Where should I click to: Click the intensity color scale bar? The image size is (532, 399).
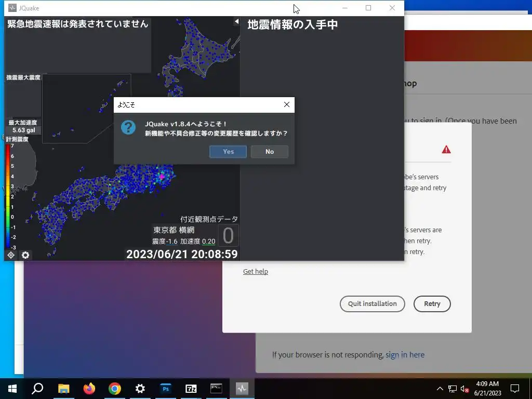click(8, 196)
